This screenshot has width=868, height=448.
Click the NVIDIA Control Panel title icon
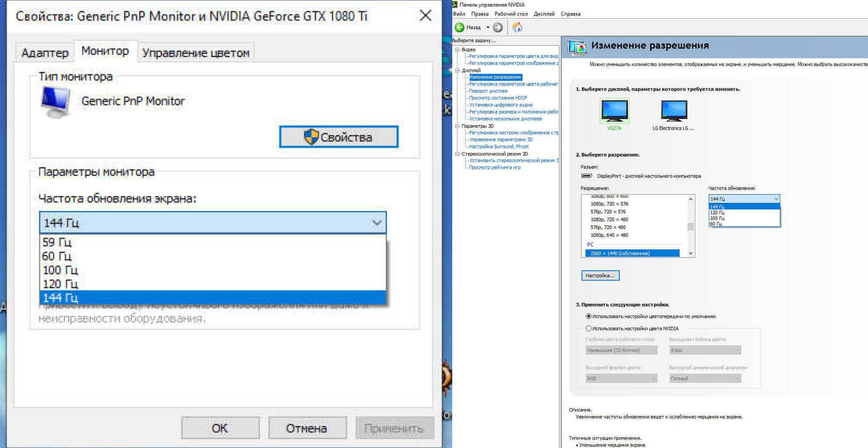coord(455,5)
